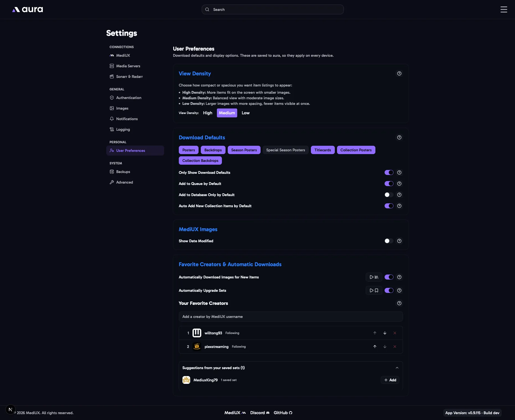This screenshot has height=420, width=515.
Task: Toggle Only Show Download Defaults switch
Action: click(x=389, y=172)
